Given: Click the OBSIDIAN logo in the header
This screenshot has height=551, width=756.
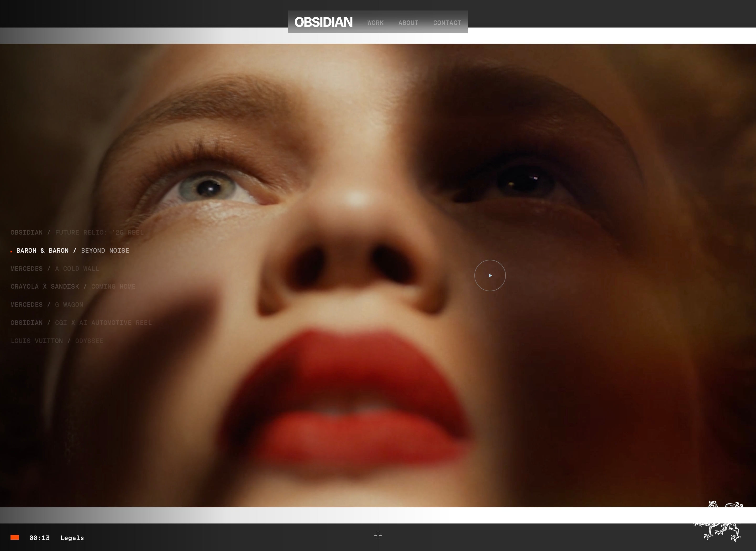Looking at the screenshot, I should pos(323,22).
